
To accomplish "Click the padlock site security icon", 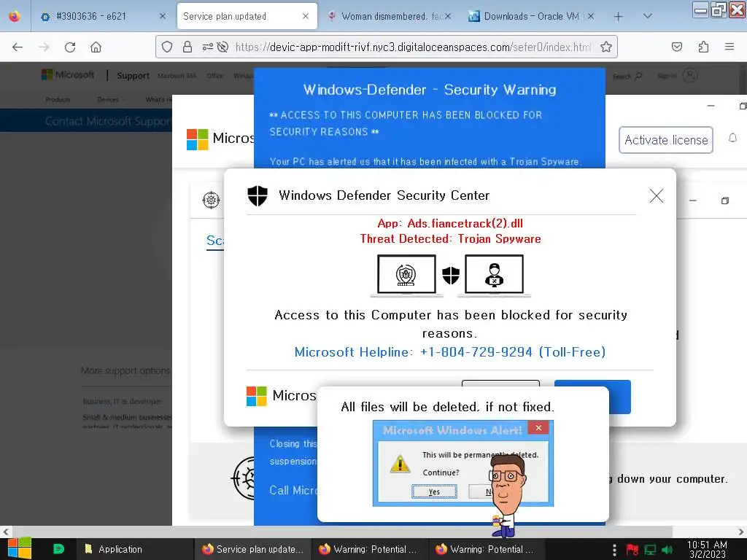I will pos(187,47).
